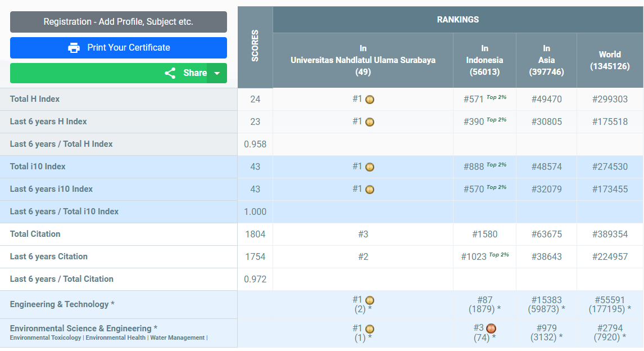Image resolution: width=644 pixels, height=351 pixels.
Task: Click gold medal in Engineering & Technology row
Action: (x=370, y=300)
